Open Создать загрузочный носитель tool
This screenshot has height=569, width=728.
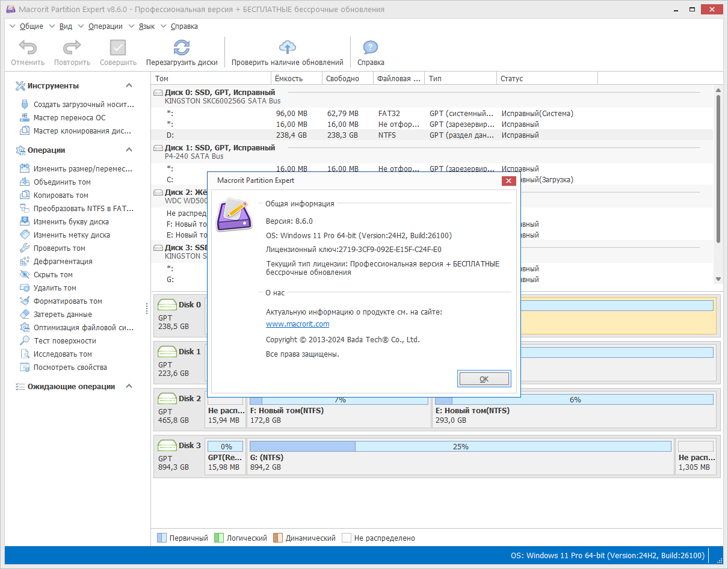point(76,104)
